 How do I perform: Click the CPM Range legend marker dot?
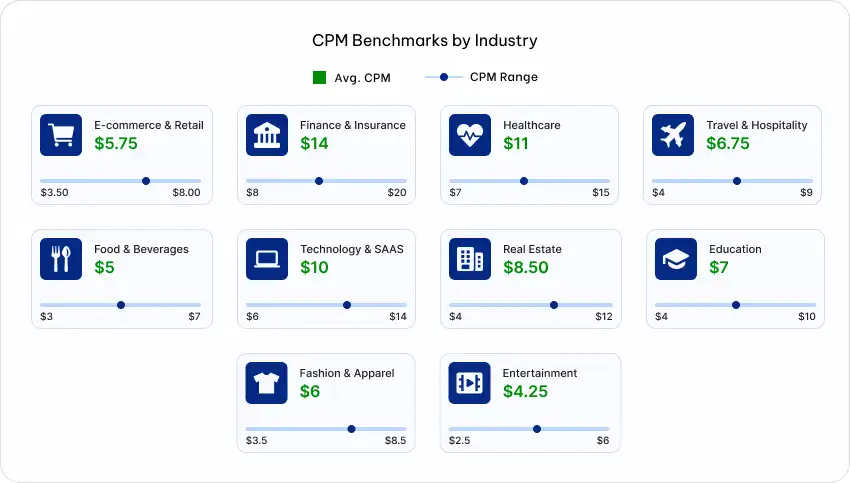point(444,77)
